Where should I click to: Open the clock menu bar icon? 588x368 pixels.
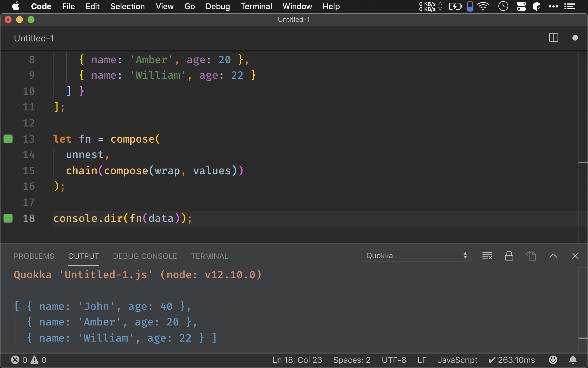pos(503,6)
